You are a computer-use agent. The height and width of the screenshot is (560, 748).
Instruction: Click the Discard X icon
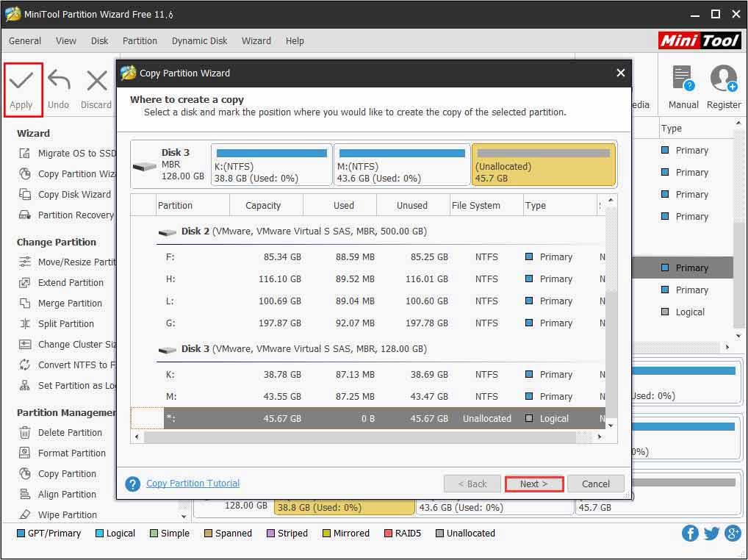(x=96, y=81)
